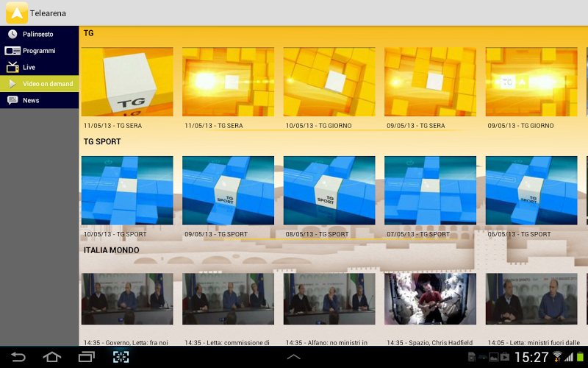Image resolution: width=588 pixels, height=368 pixels.
Task: Open Spazio, Chris Hadfield video thumbnail
Action: coord(430,299)
